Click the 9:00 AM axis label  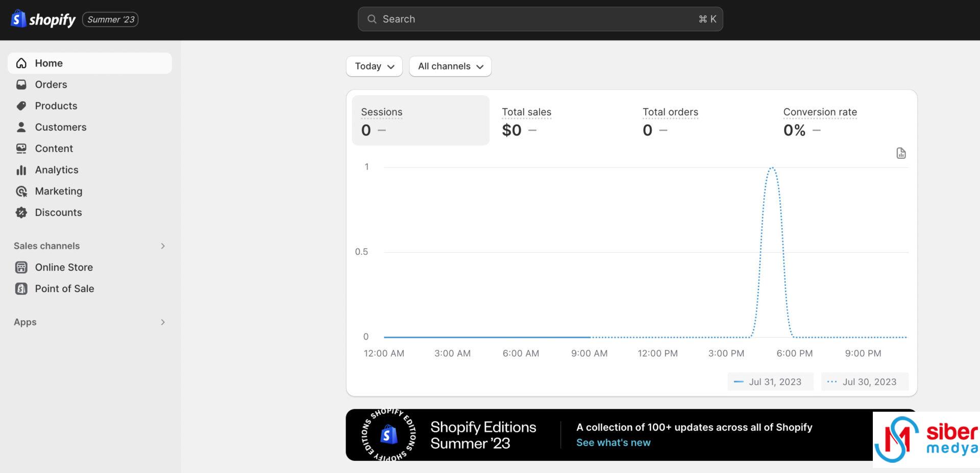589,353
